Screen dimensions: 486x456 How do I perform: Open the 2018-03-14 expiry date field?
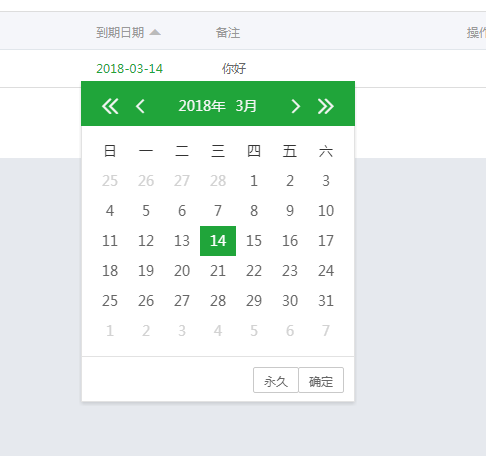(x=130, y=69)
